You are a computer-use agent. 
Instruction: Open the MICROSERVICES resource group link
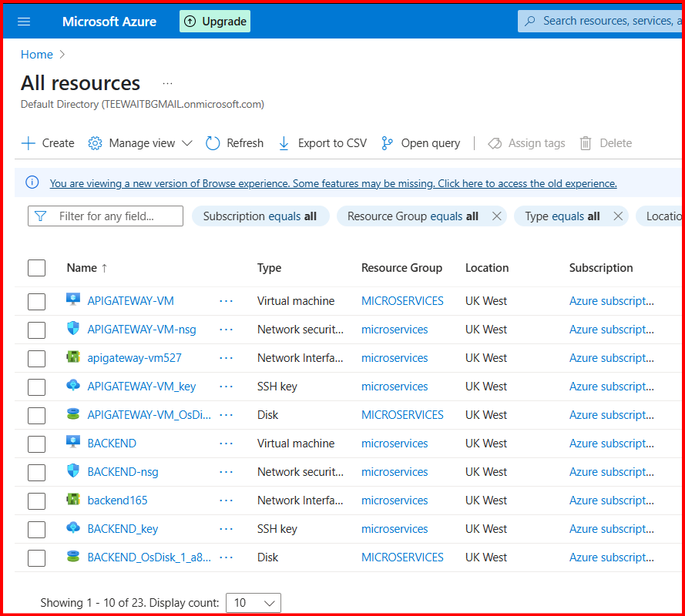click(402, 300)
